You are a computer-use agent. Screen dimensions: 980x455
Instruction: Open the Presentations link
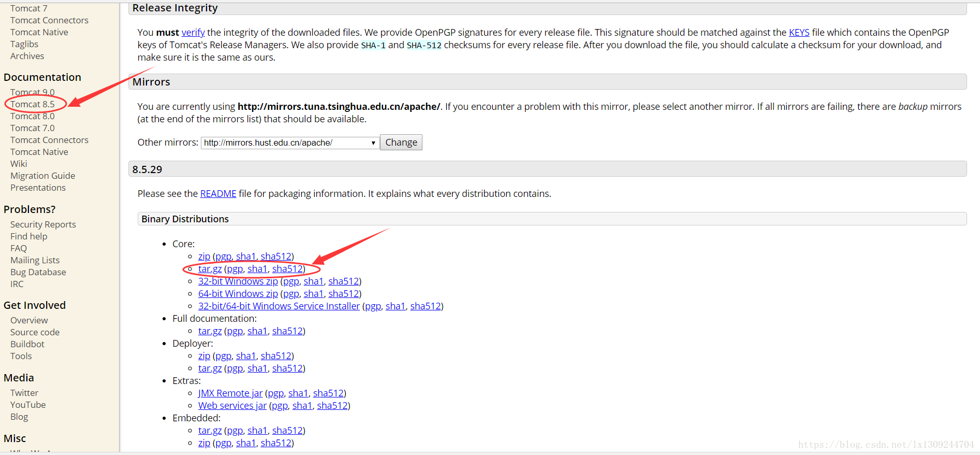[38, 188]
